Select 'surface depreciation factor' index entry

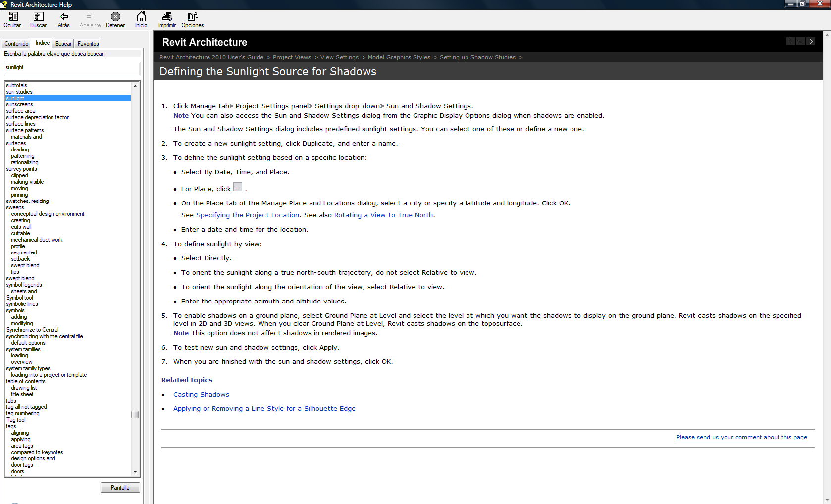[x=38, y=117]
